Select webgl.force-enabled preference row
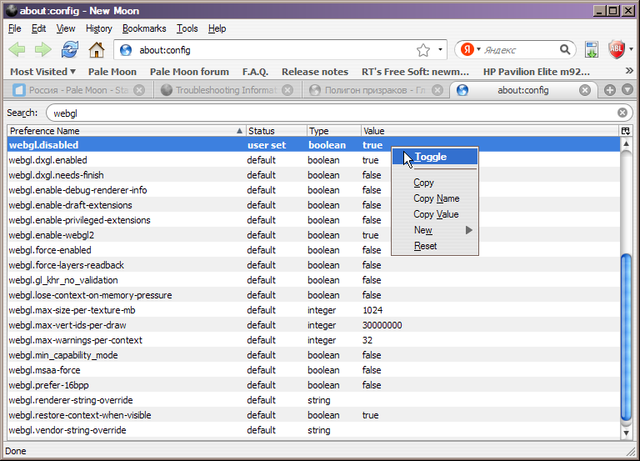The width and height of the screenshot is (640, 461). click(313, 250)
